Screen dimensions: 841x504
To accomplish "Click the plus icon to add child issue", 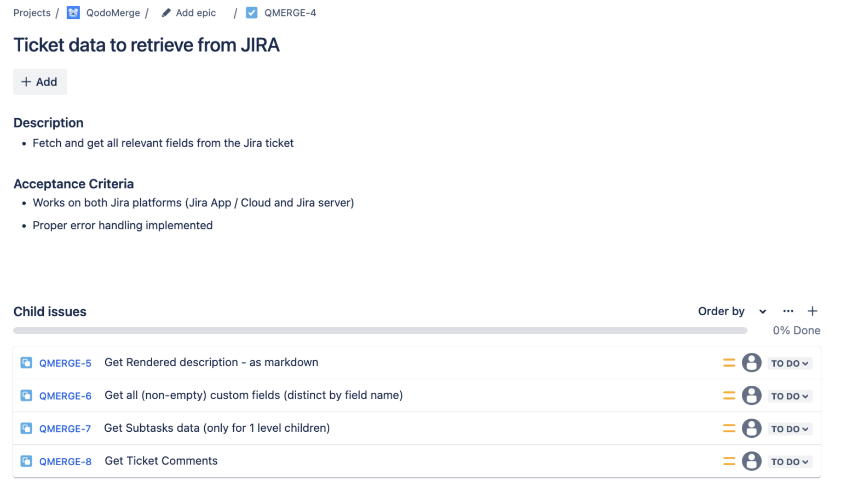I will point(813,311).
